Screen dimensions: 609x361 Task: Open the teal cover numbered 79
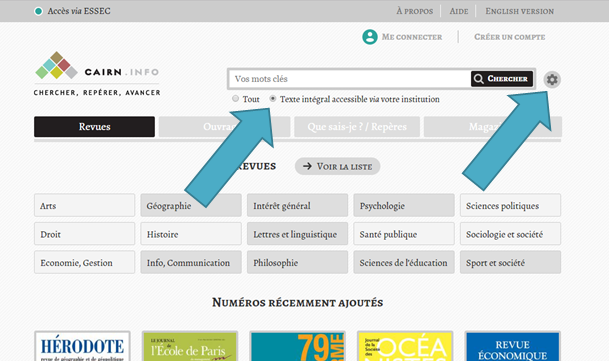(297, 346)
